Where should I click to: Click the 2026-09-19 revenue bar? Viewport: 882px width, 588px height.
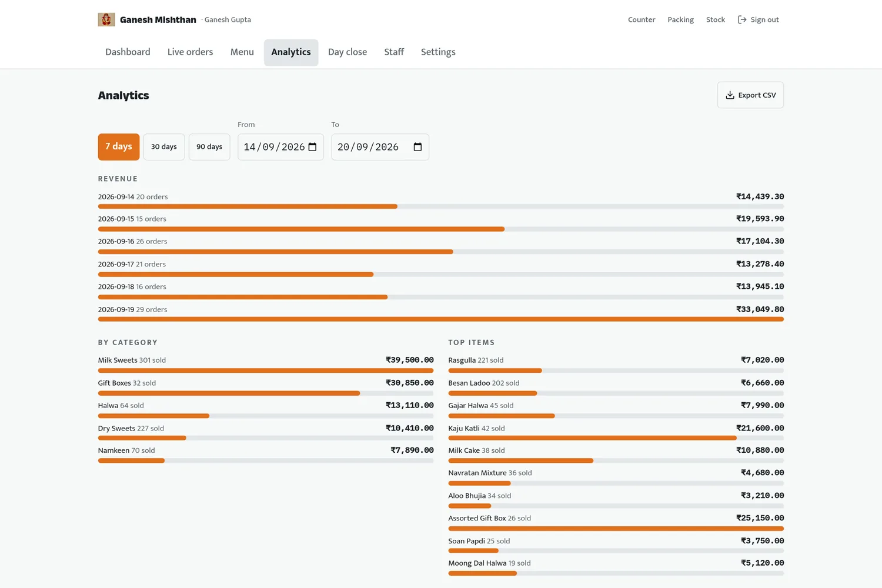pos(441,319)
